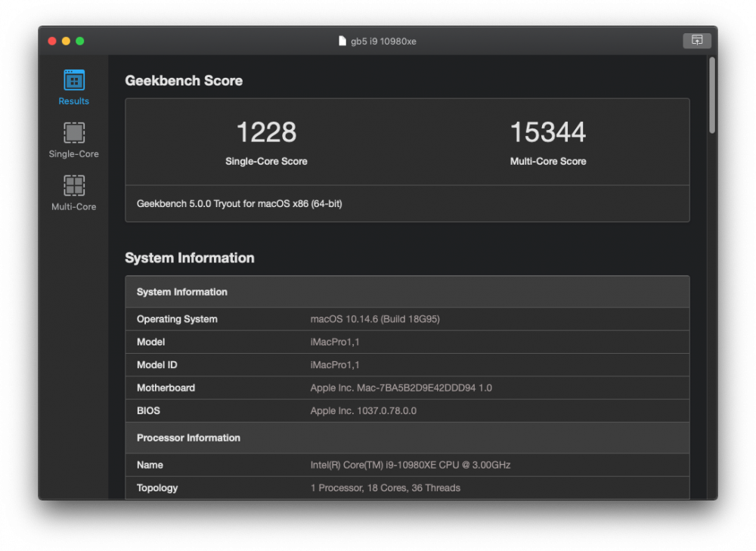Screen dimensions: 756x551
Task: Select iMacPro1,1 value in Model ID row
Action: point(335,365)
